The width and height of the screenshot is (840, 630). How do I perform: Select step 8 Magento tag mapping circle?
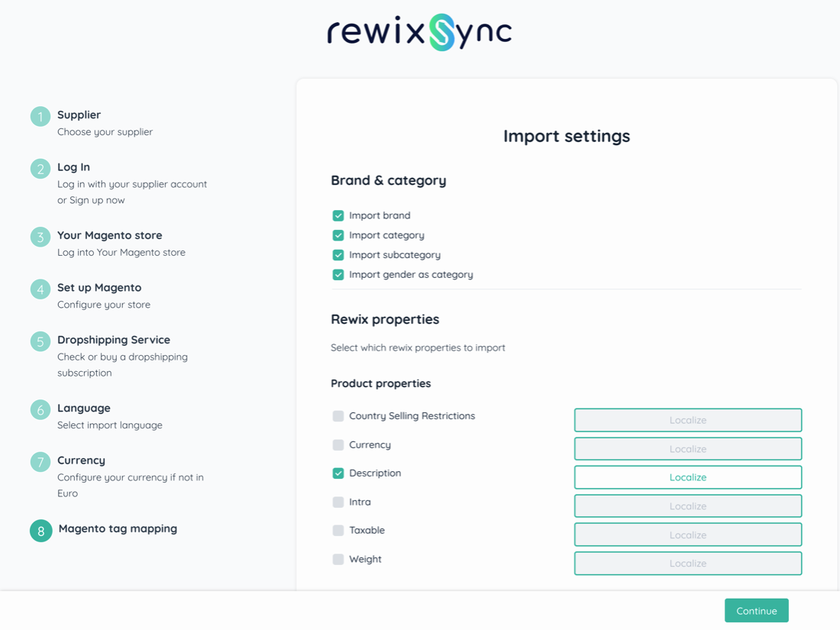(41, 531)
